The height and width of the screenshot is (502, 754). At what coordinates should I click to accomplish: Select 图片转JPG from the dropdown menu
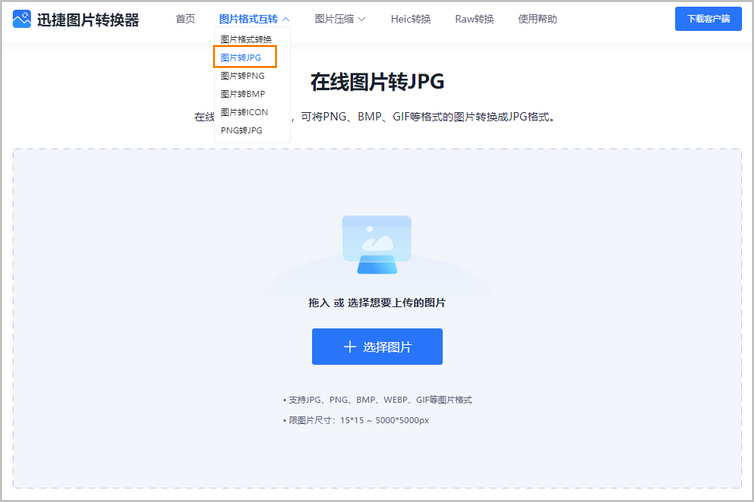click(241, 58)
